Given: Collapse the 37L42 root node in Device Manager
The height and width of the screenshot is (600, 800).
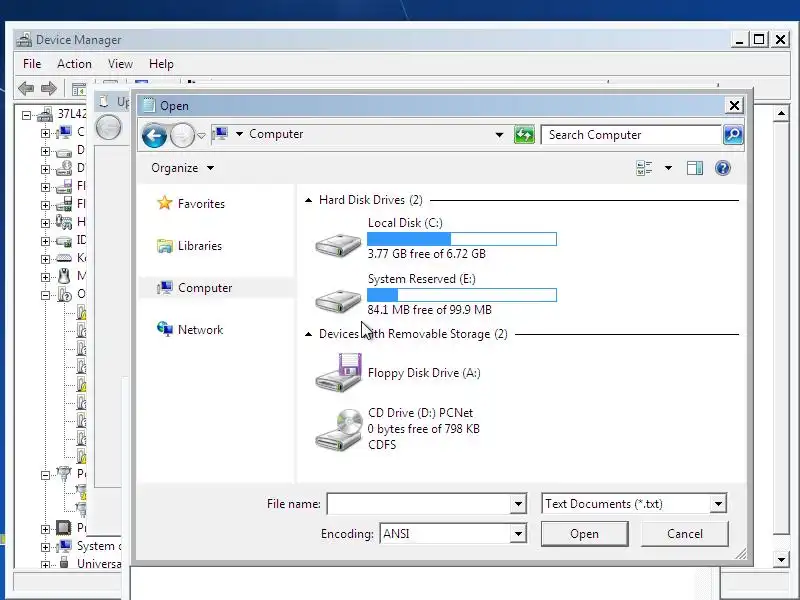Looking at the screenshot, I should pyautogui.click(x=26, y=115).
